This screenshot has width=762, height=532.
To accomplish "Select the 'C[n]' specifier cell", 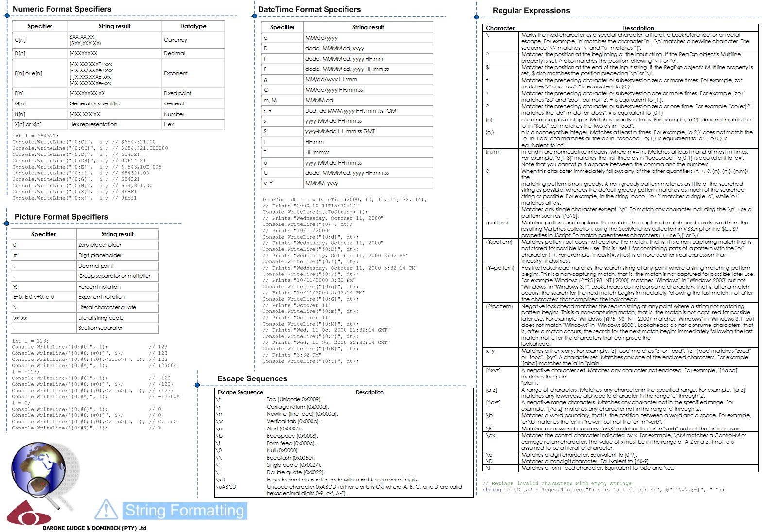I will pos(40,40).
